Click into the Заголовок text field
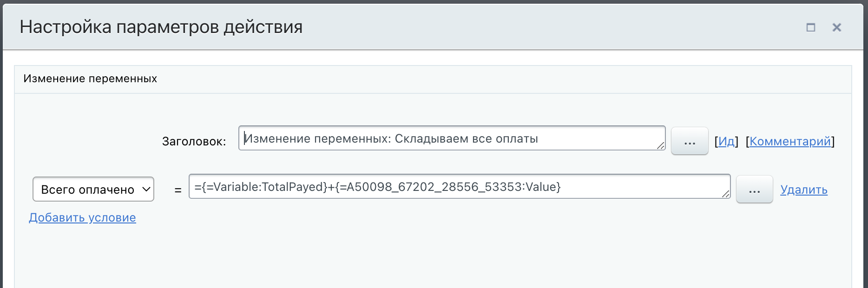868x288 pixels. pos(451,138)
